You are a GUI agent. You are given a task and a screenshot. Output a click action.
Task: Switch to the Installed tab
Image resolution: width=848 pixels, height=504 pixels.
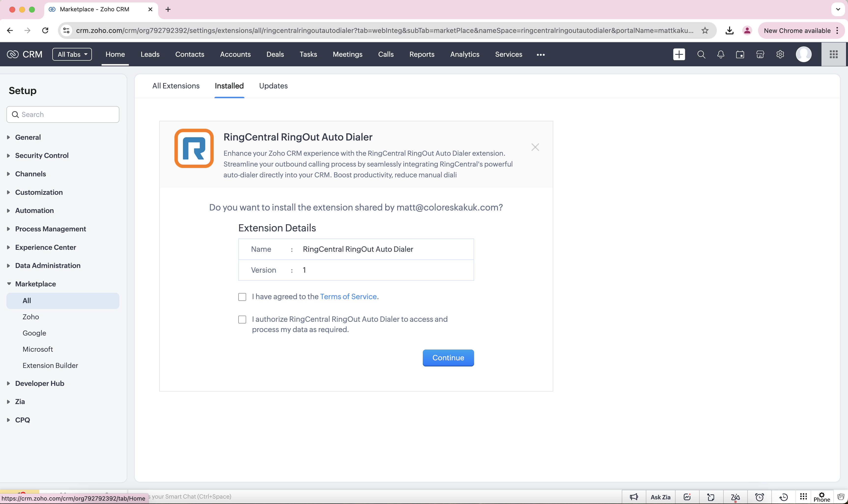229,86
